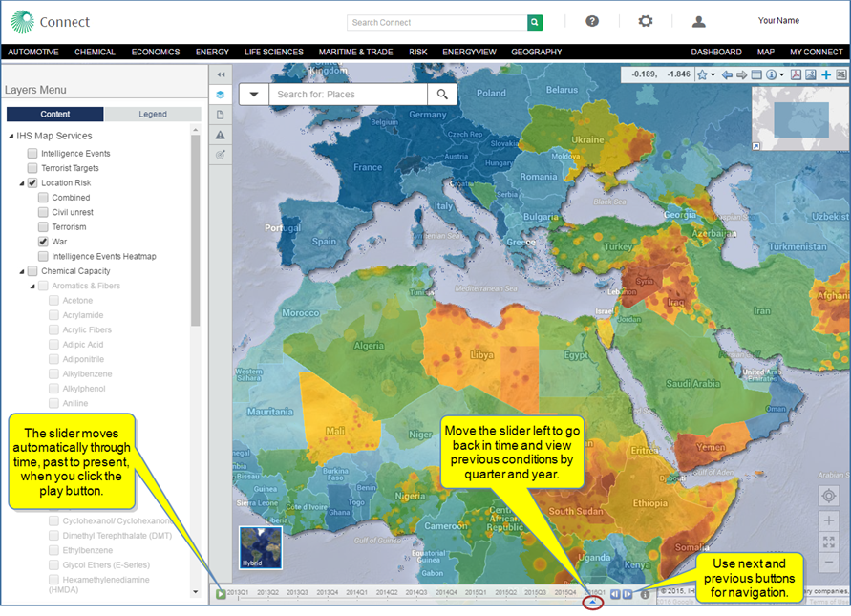Set time slider to 2014Q1

click(x=357, y=593)
